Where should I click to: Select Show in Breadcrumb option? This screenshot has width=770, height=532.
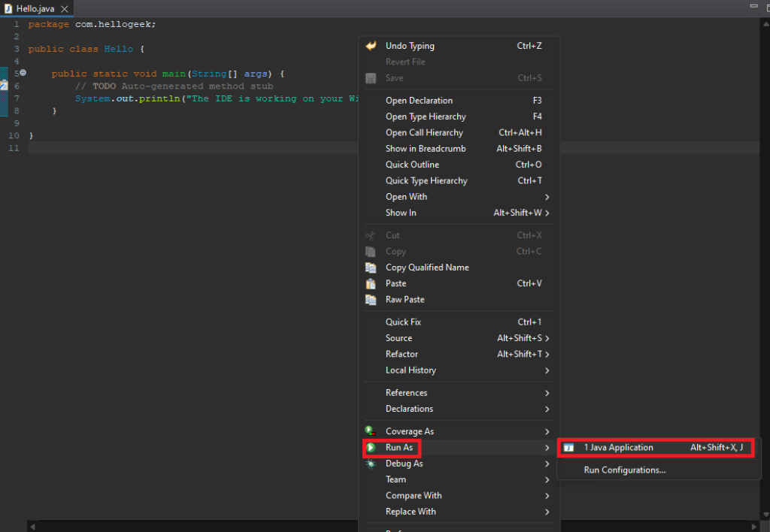(x=426, y=149)
